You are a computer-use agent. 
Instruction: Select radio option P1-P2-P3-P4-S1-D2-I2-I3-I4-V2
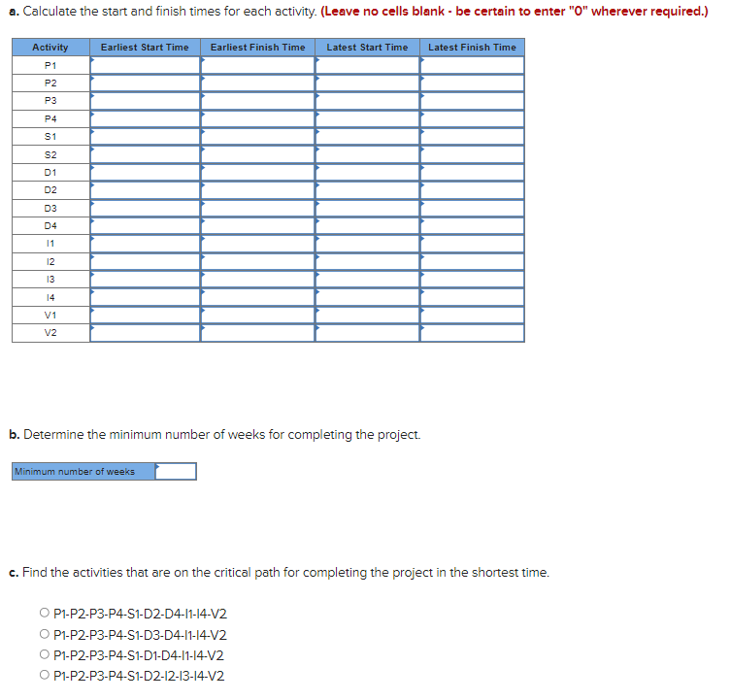click(x=45, y=675)
